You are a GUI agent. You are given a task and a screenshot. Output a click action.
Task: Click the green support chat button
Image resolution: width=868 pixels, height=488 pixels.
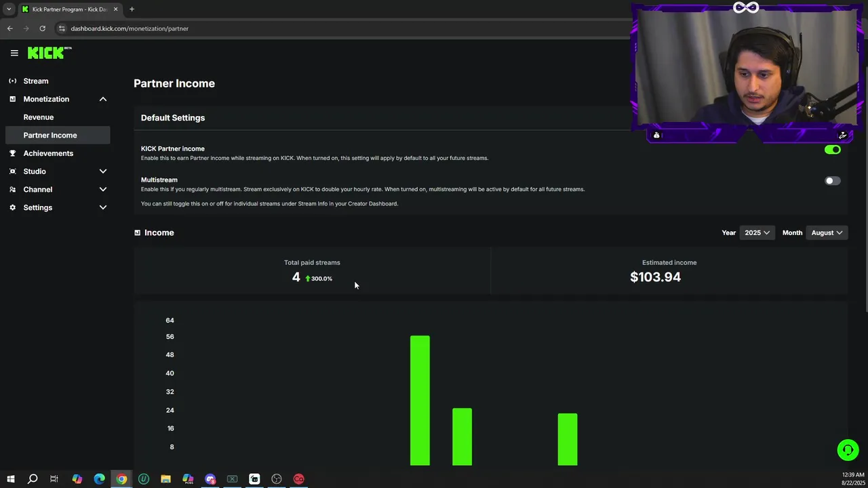(x=848, y=450)
